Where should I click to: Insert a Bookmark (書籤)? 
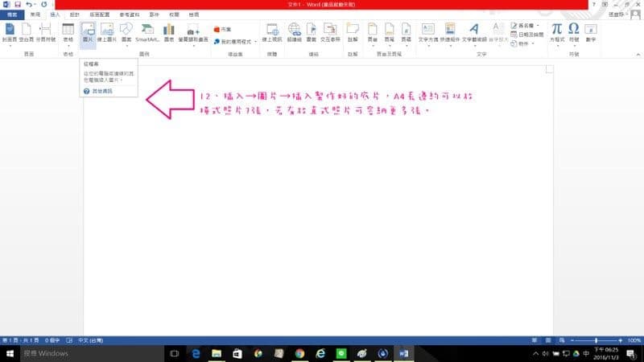pyautogui.click(x=312, y=32)
